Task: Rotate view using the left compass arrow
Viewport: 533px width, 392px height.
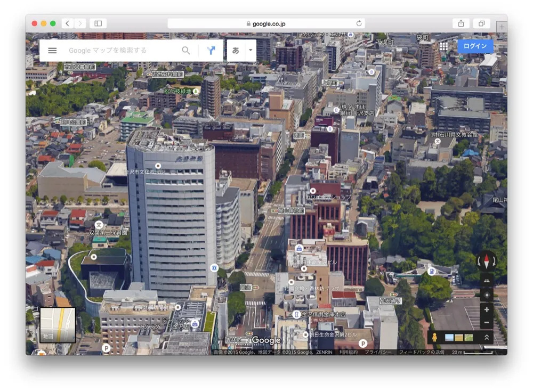Action: tap(478, 261)
